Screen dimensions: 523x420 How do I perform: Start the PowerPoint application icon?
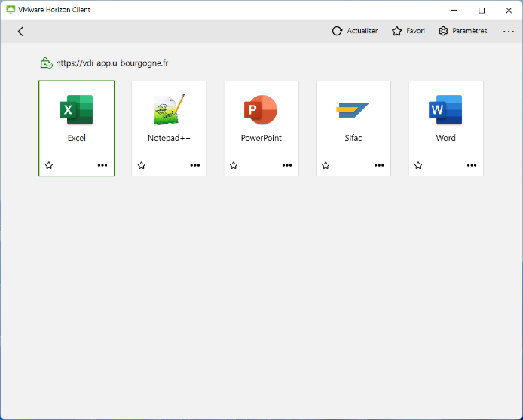261,110
